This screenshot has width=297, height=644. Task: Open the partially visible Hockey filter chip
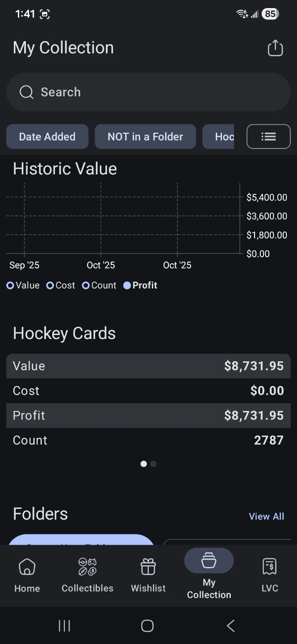tap(219, 136)
